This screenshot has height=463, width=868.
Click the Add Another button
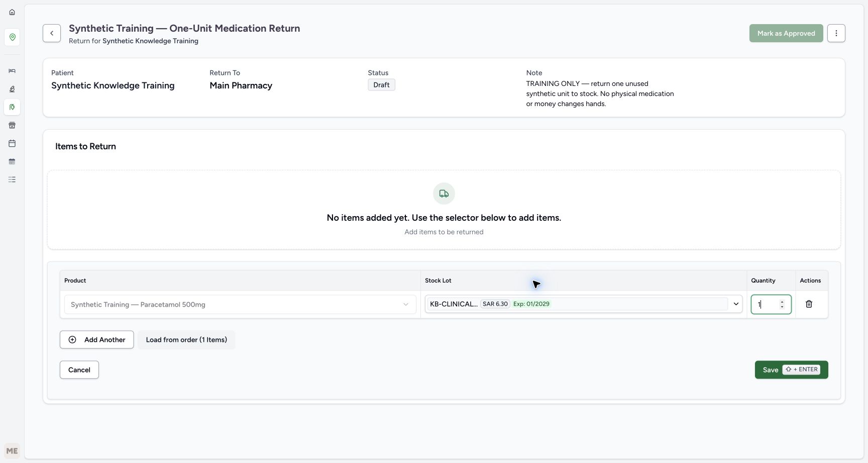point(96,340)
